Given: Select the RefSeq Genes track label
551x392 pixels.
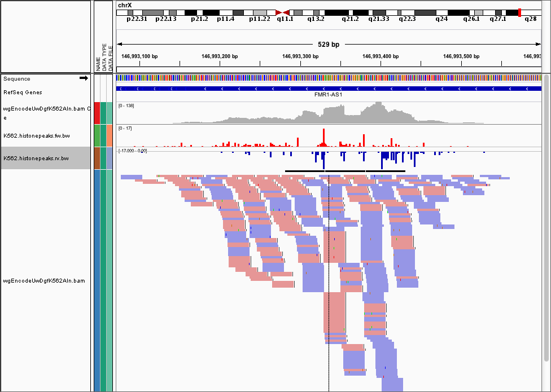Looking at the screenshot, I should [22, 92].
